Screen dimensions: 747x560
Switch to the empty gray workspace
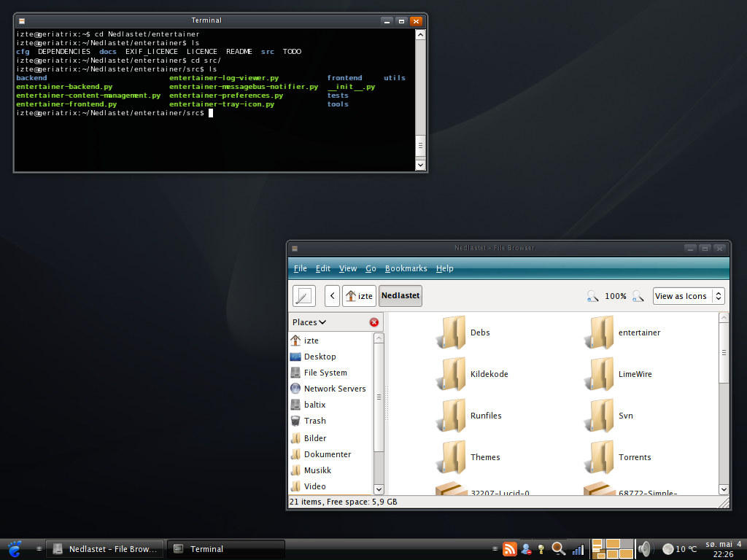click(627, 545)
